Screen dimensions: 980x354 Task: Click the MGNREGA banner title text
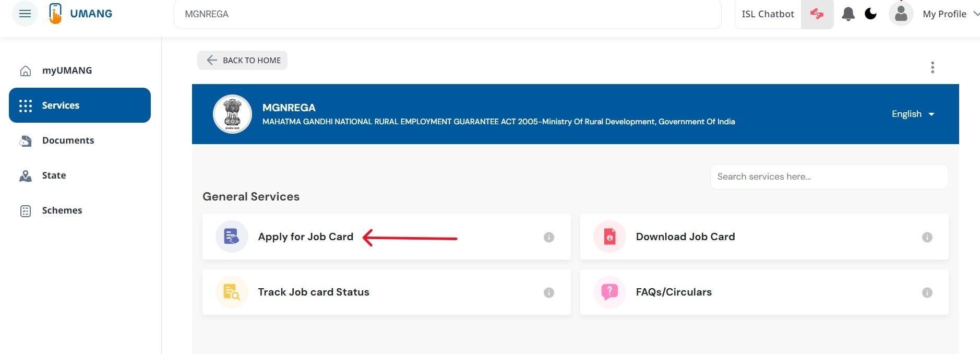(x=289, y=108)
